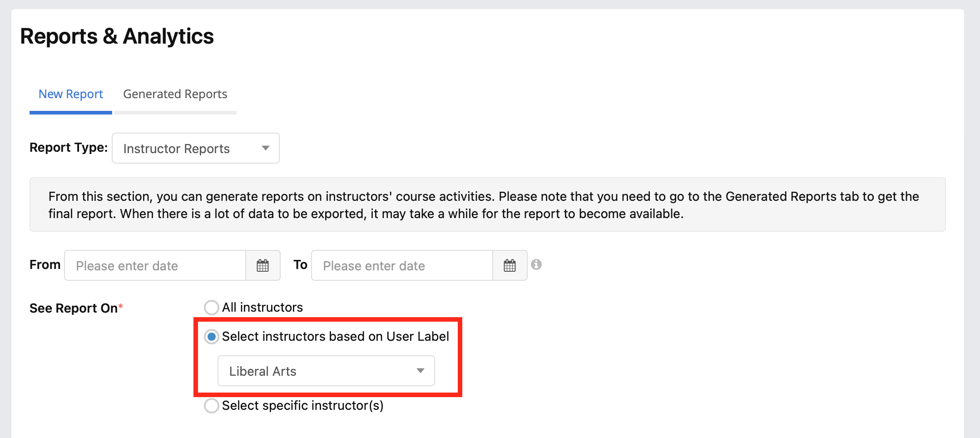Image resolution: width=980 pixels, height=438 pixels.
Task: Select instructors based on User Label option
Action: (212, 337)
